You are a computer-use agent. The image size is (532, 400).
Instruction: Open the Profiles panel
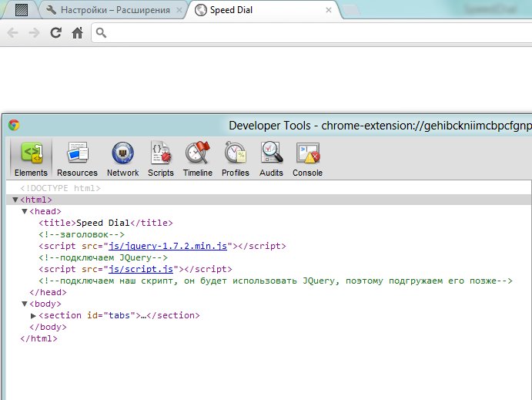pos(236,159)
